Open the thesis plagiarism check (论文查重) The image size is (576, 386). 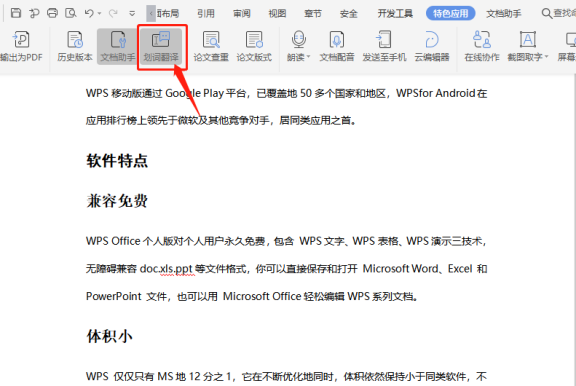click(211, 46)
